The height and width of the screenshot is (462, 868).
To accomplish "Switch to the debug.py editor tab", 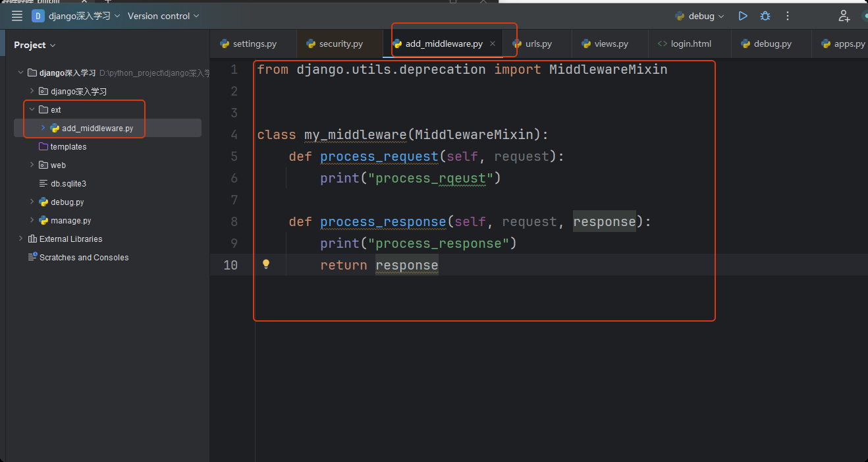I will pos(773,43).
